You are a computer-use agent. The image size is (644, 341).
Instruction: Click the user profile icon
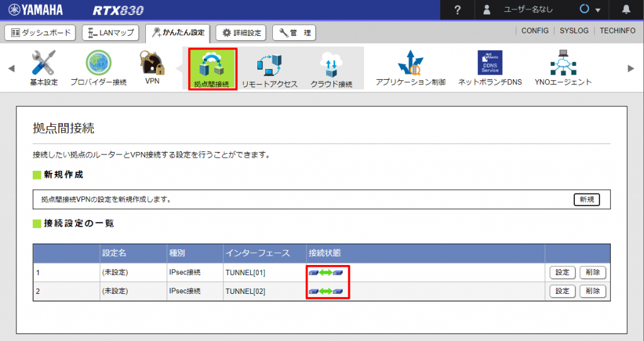click(487, 9)
